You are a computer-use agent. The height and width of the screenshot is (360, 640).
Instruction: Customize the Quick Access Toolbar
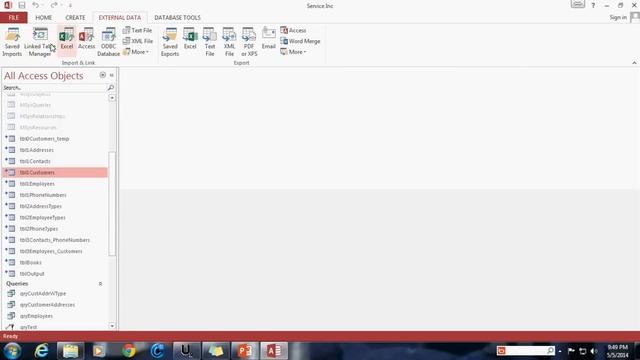(x=70, y=5)
